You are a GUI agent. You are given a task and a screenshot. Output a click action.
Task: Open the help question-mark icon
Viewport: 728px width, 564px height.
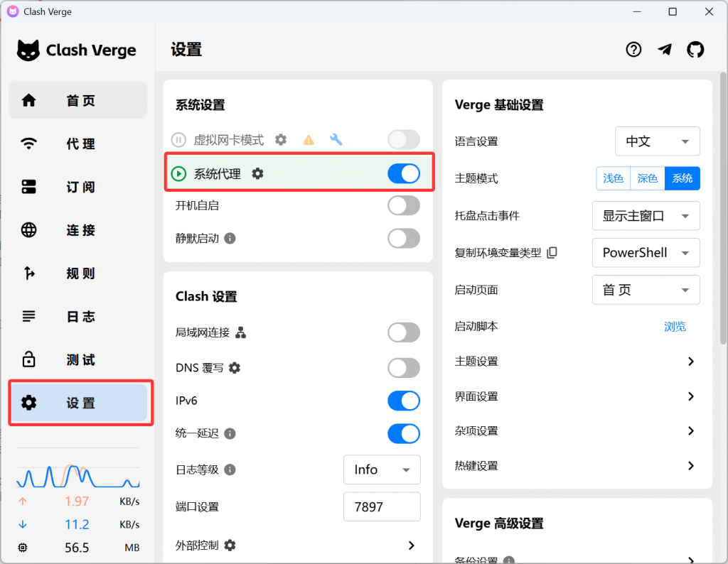click(x=633, y=49)
